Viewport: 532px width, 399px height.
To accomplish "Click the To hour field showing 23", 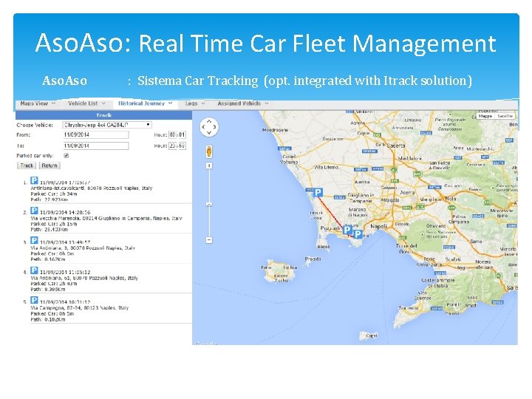I will coord(173,146).
